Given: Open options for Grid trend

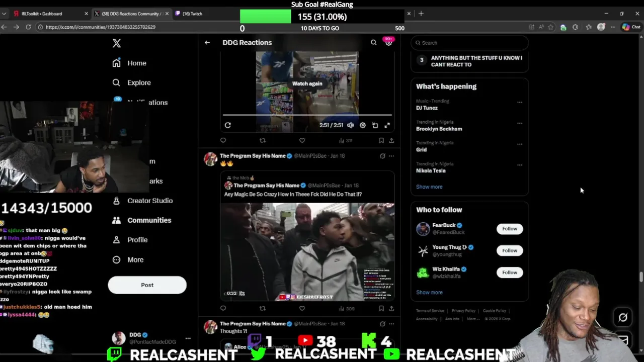Looking at the screenshot, I should [520, 144].
